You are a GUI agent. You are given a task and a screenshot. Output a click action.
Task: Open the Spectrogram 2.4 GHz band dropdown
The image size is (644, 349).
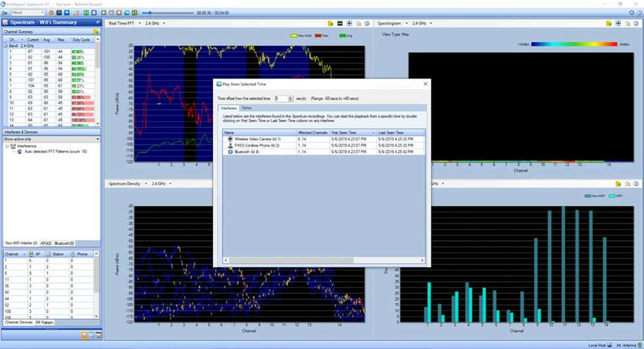click(431, 23)
